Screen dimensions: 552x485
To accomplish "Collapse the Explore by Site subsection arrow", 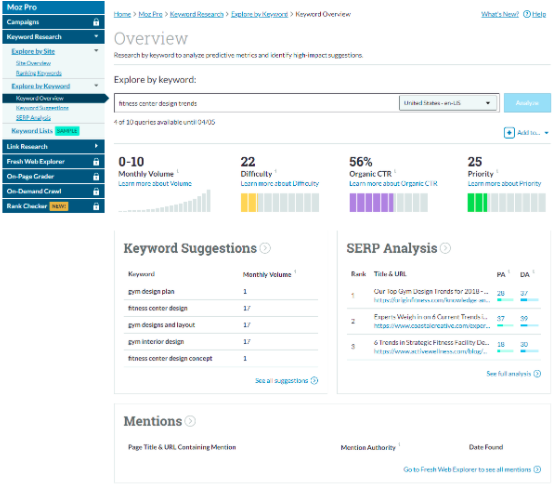I will point(96,51).
